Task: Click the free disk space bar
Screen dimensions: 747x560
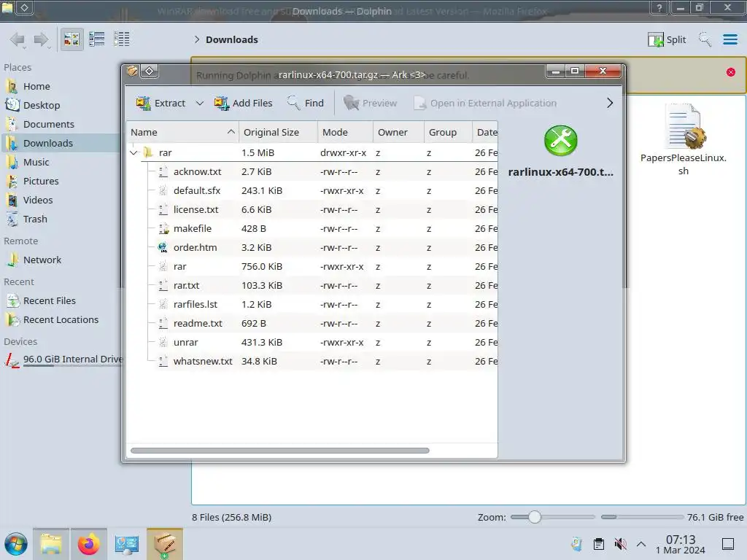Action: click(x=642, y=517)
